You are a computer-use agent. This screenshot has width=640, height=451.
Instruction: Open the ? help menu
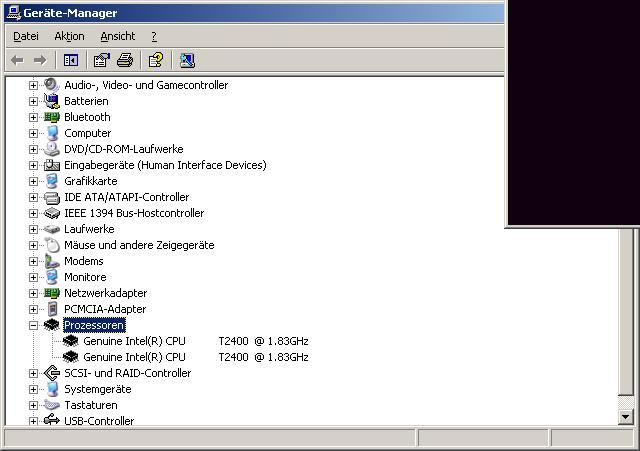point(154,36)
